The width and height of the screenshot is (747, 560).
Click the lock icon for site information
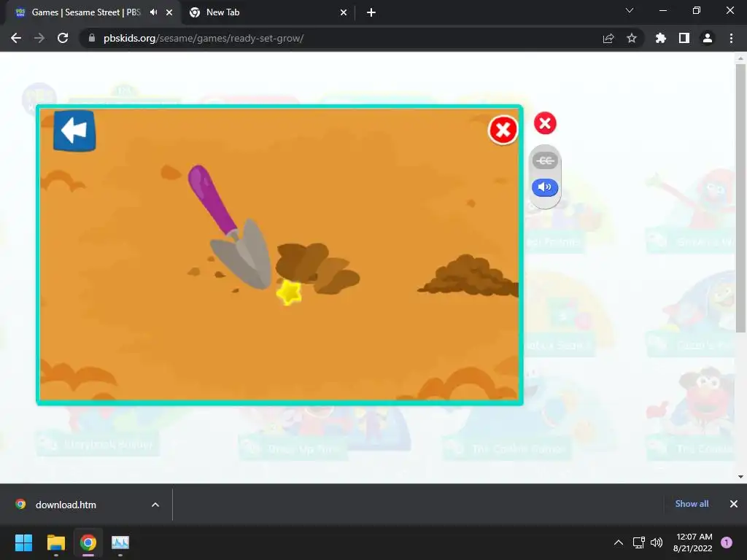(x=92, y=38)
